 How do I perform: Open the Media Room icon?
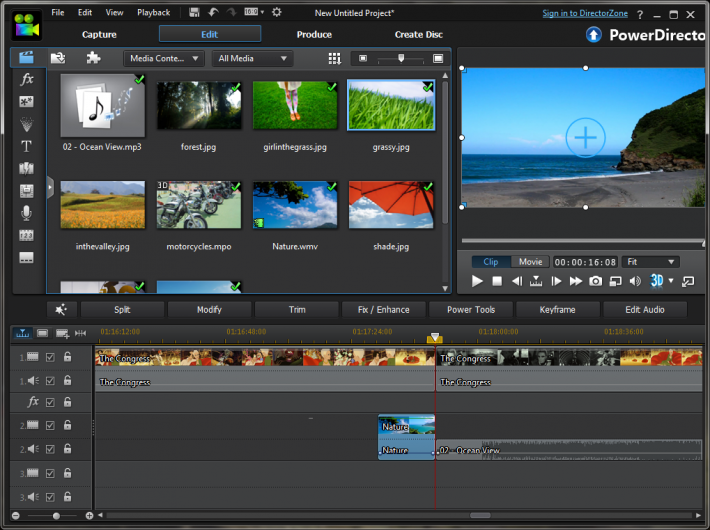point(26,58)
